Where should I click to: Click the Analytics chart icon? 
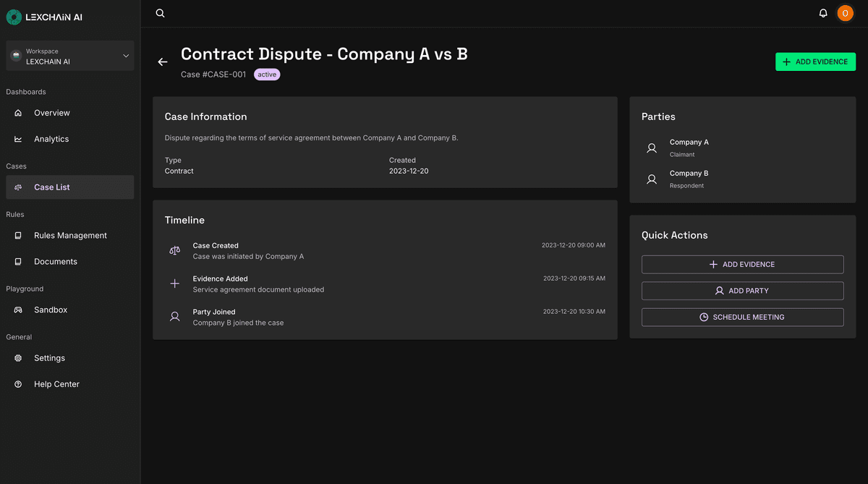(x=18, y=139)
